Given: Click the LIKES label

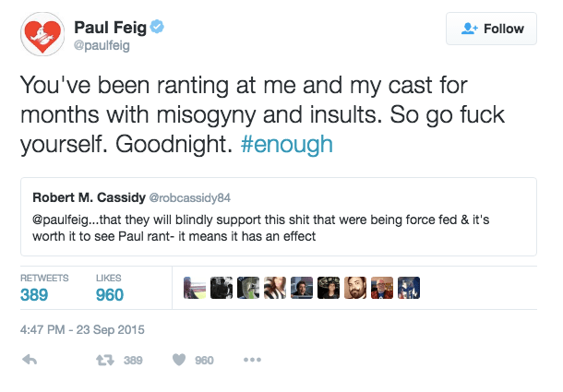Looking at the screenshot, I should (x=109, y=278).
